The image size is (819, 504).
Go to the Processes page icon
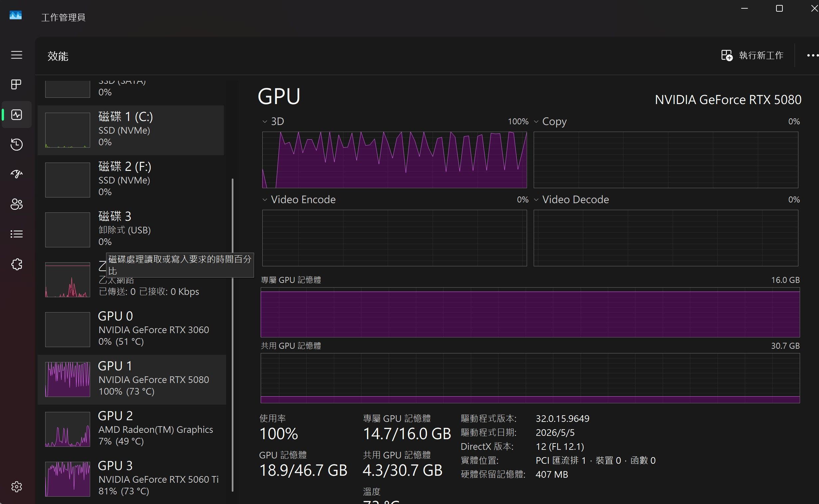click(16, 84)
